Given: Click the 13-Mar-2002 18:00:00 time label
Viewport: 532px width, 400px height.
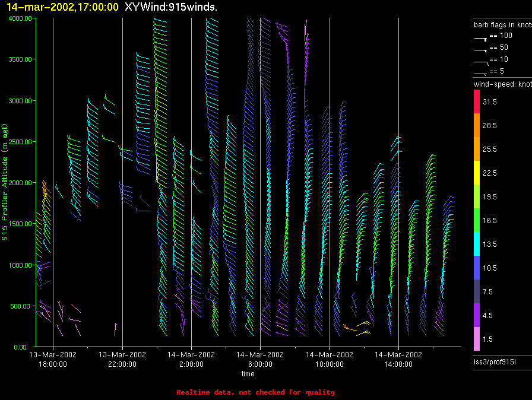Looking at the screenshot, I should click(x=53, y=359).
